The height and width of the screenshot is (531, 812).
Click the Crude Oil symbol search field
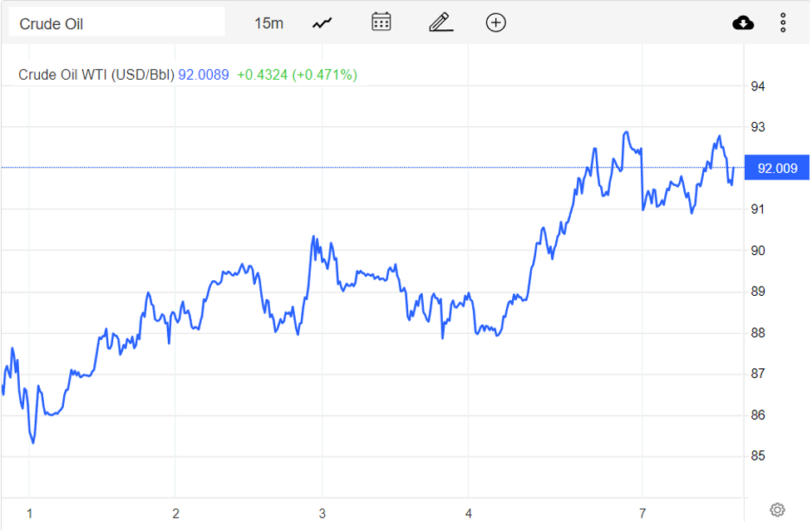(x=116, y=23)
